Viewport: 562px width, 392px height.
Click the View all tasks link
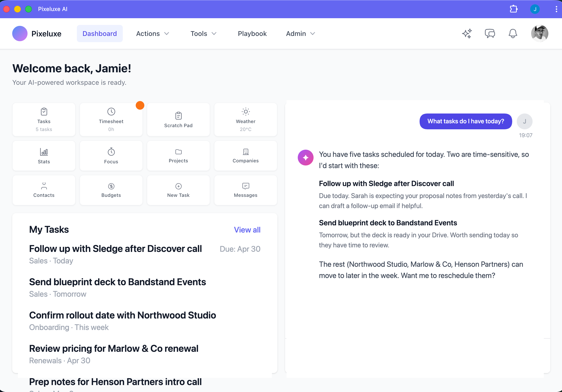point(247,230)
